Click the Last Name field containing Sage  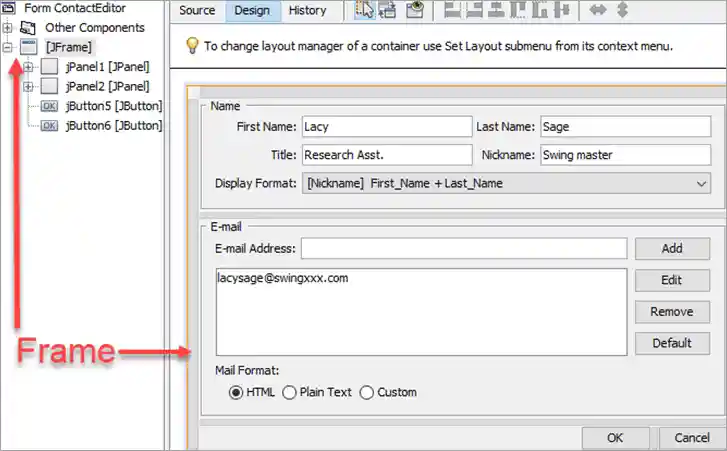[x=625, y=127]
